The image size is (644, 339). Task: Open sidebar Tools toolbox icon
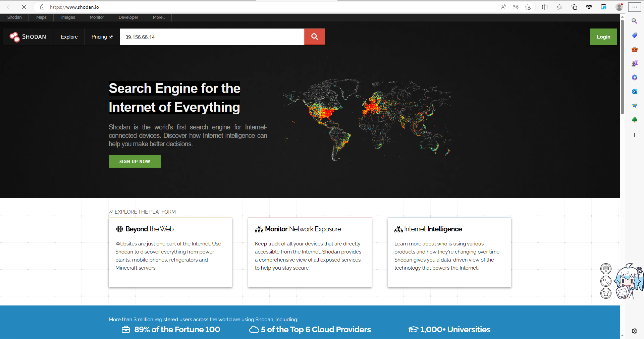(x=634, y=49)
